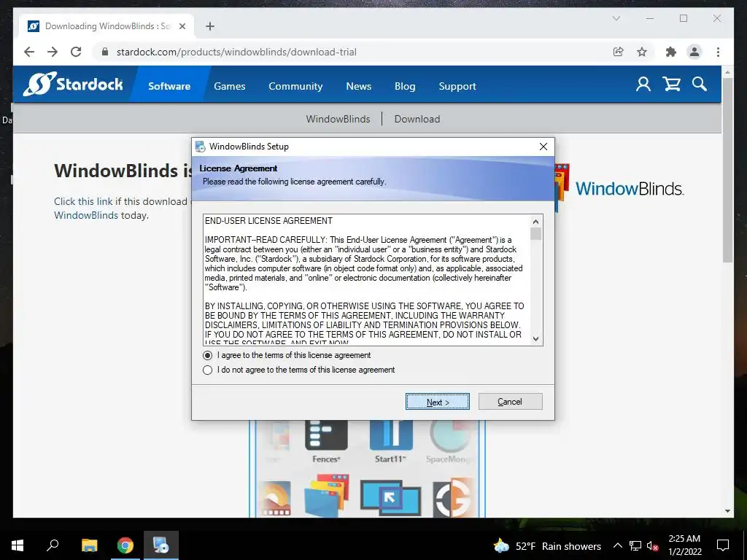Click the share page icon in address bar
747x560 pixels.
coord(619,52)
